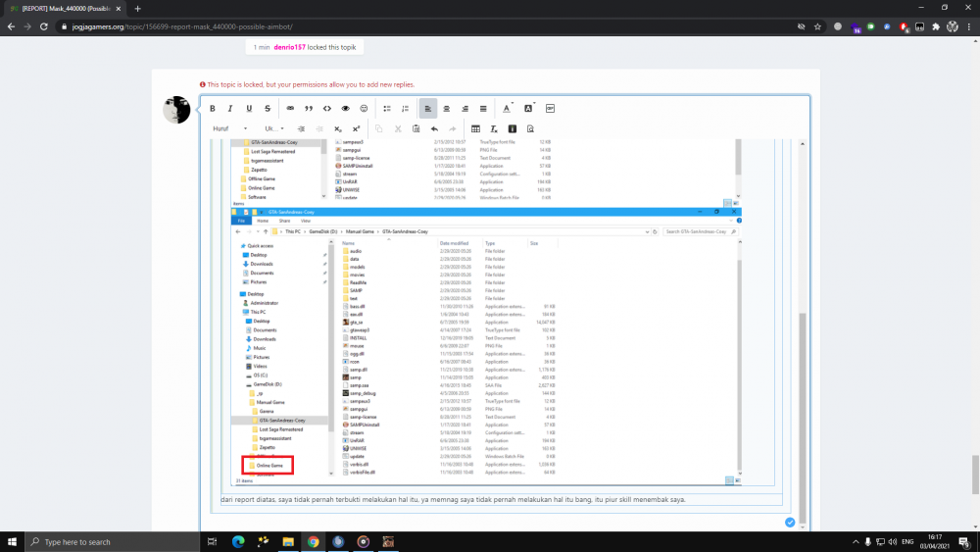Insert a GIF from the toolbar
980x552 pixels.
click(x=550, y=109)
